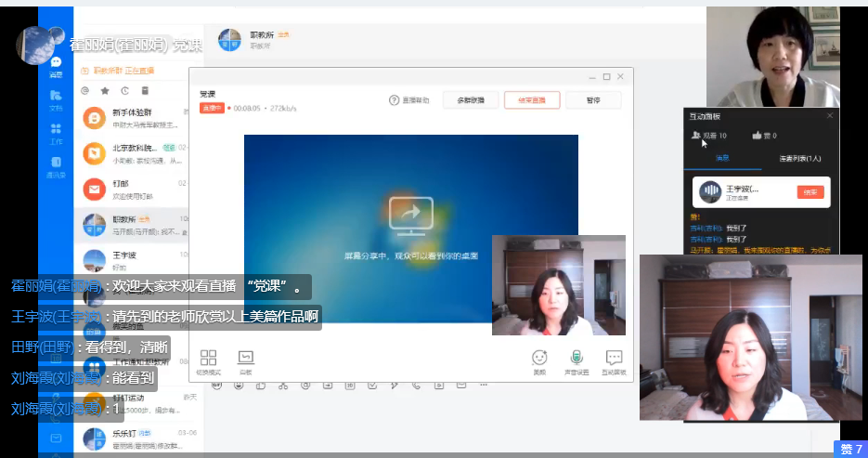Click the @ mentions filter icon above chat list
The image size is (868, 458).
click(x=84, y=91)
